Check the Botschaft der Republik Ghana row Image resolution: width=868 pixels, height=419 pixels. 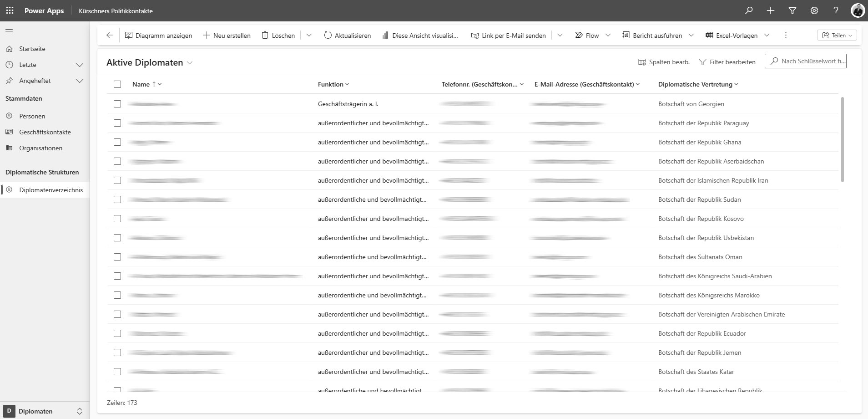click(117, 142)
